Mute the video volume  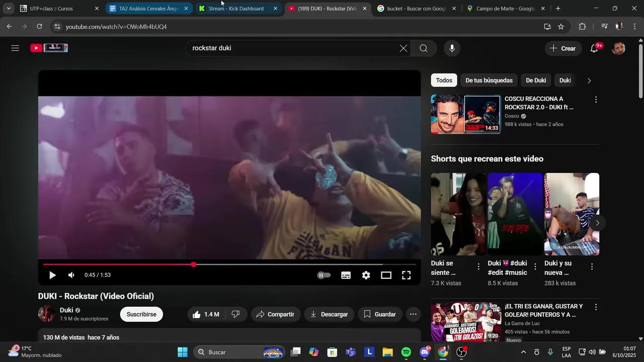click(71, 275)
